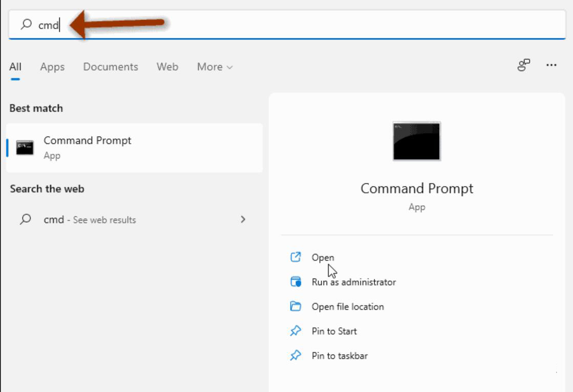Viewport: 573px width, 392px height.
Task: Select the Web search tab
Action: tap(168, 66)
